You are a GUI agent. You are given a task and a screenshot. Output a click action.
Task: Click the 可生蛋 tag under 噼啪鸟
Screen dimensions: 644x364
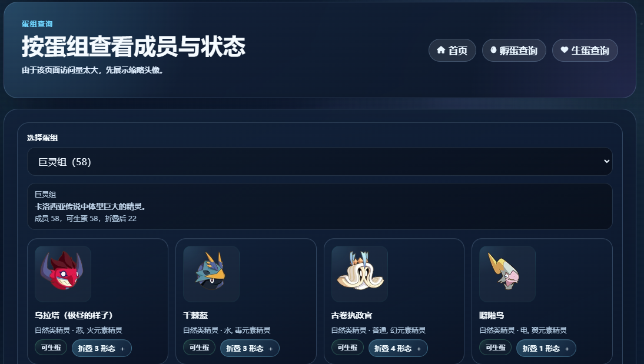[495, 348]
